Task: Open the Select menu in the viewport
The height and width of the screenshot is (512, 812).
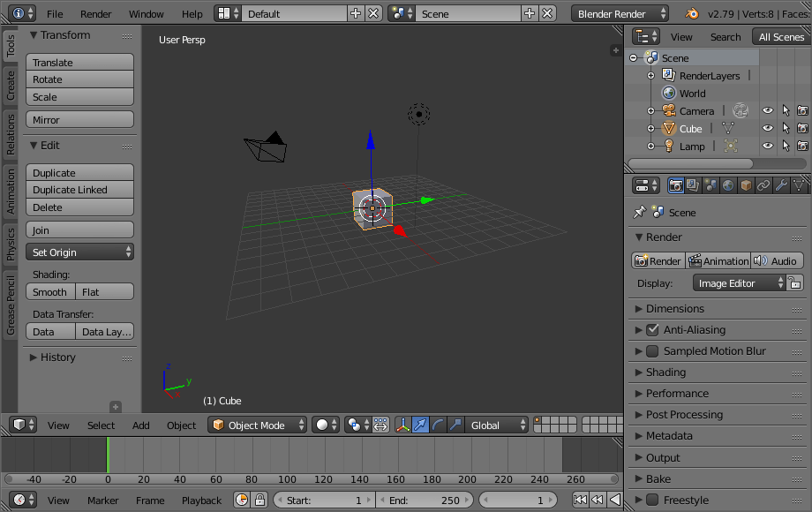Action: click(x=100, y=425)
